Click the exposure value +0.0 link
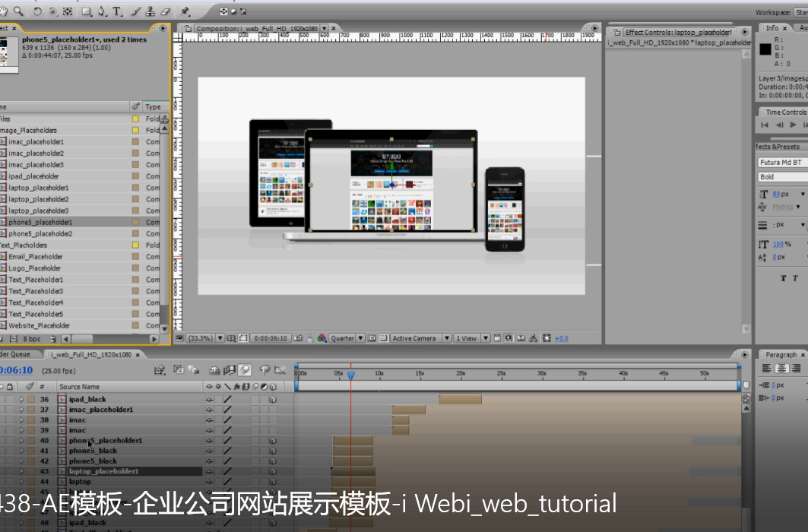Image resolution: width=808 pixels, height=532 pixels. pos(561,338)
